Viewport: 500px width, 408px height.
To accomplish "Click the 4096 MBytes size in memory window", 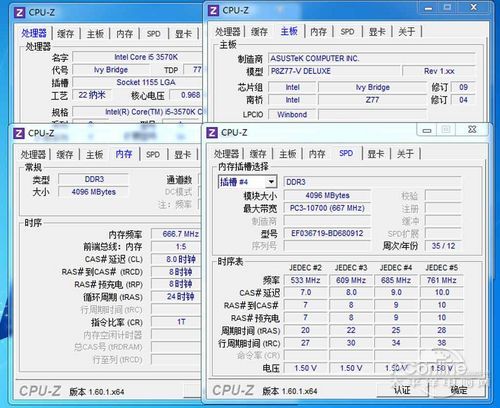I will coord(93,192).
